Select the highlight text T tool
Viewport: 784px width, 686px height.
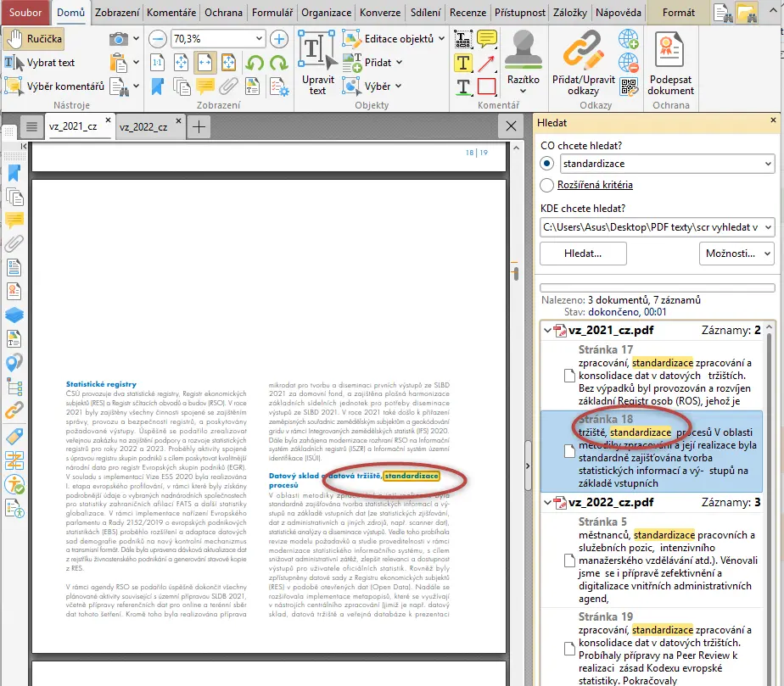click(x=463, y=63)
